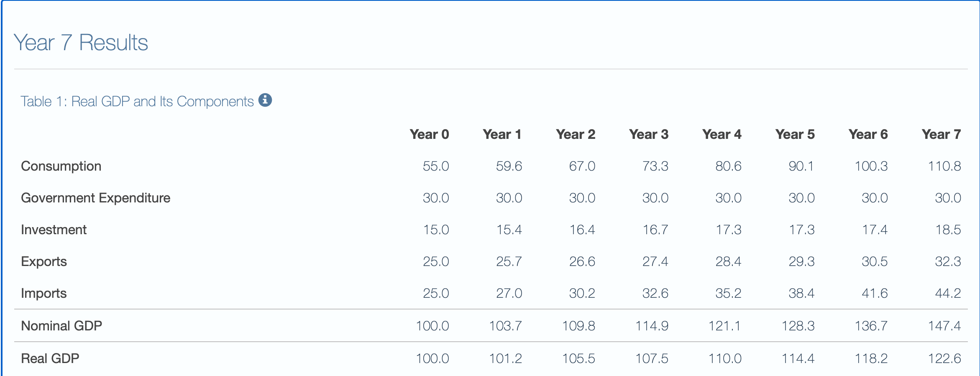Click Nominal GDP Year 4 value 121.1

click(725, 326)
